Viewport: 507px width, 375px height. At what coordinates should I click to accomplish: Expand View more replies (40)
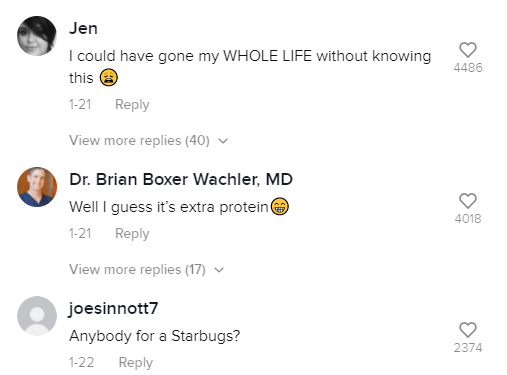[x=149, y=141]
